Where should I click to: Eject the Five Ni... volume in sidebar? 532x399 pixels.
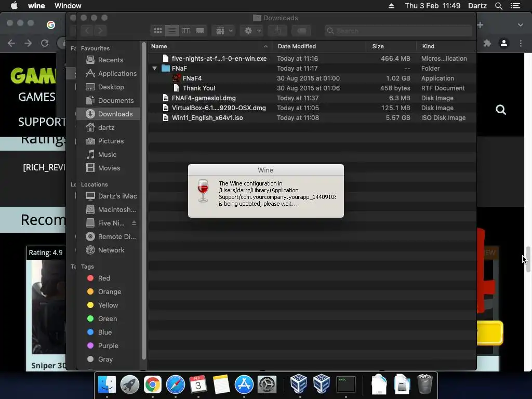coord(134,223)
